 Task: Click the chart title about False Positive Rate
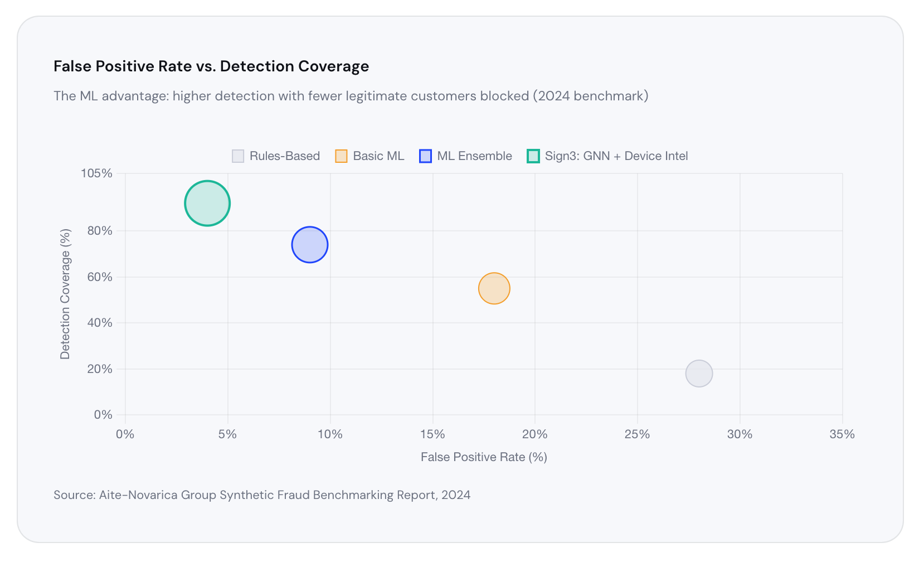(211, 66)
